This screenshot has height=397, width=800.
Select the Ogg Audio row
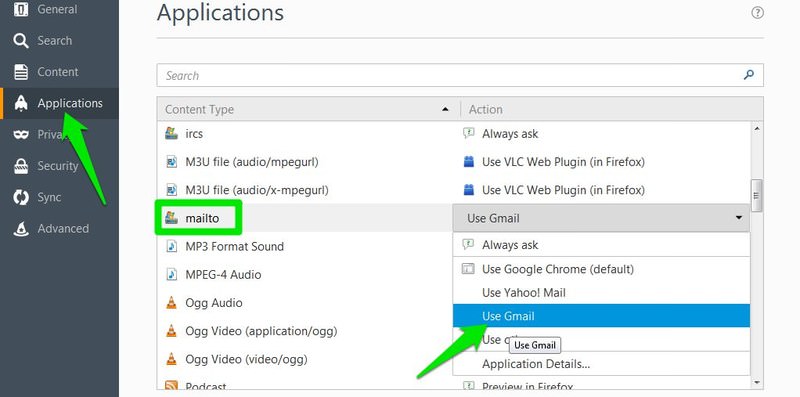[305, 303]
